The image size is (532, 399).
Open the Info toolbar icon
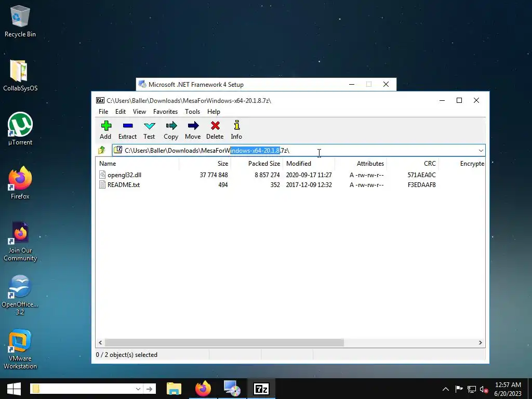(x=236, y=125)
